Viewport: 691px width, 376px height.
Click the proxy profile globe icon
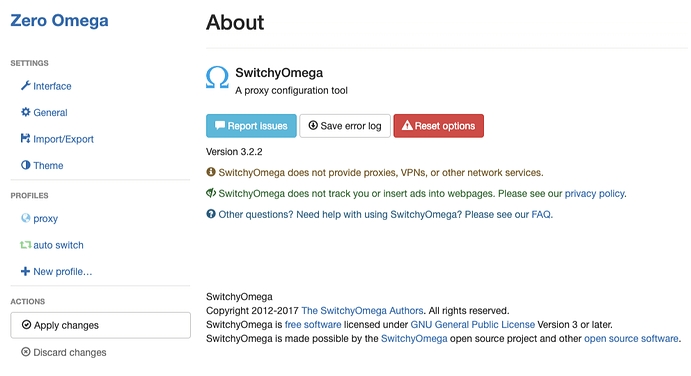click(26, 218)
